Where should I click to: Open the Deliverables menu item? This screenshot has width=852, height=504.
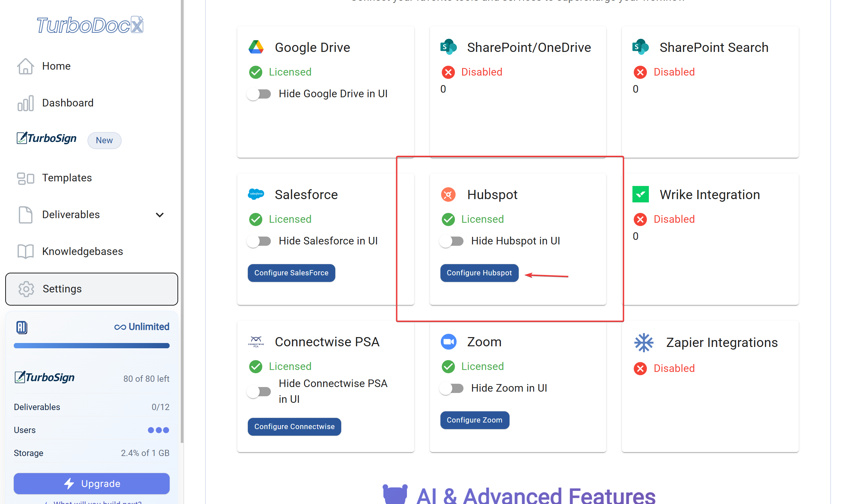pos(92,215)
